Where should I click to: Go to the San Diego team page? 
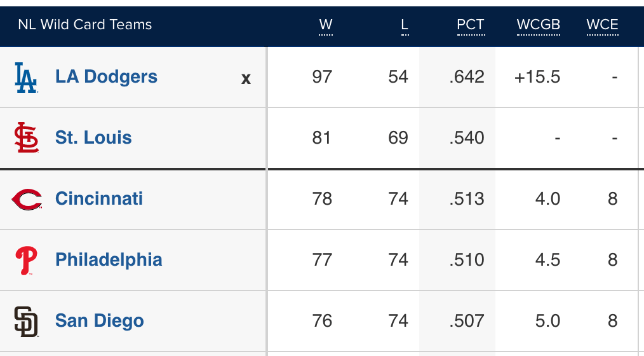(100, 321)
